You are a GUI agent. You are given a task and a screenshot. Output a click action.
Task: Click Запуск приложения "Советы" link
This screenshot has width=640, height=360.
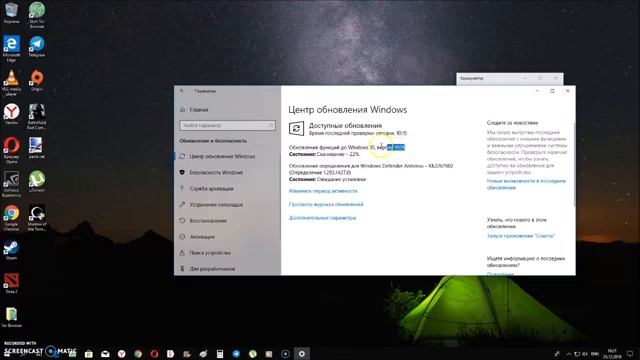click(521, 236)
